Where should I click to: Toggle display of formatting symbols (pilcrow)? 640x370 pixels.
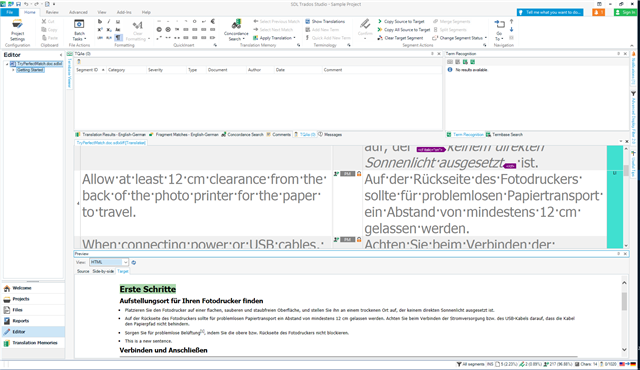[118, 38]
